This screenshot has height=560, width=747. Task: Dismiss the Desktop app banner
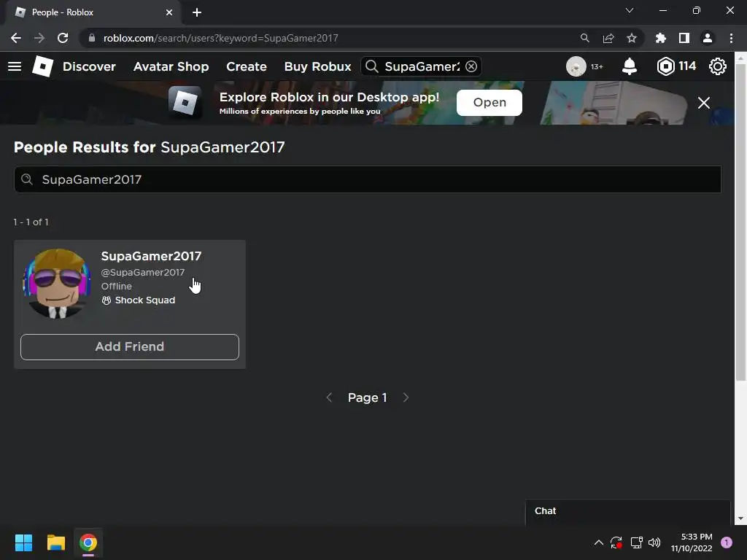(x=704, y=103)
